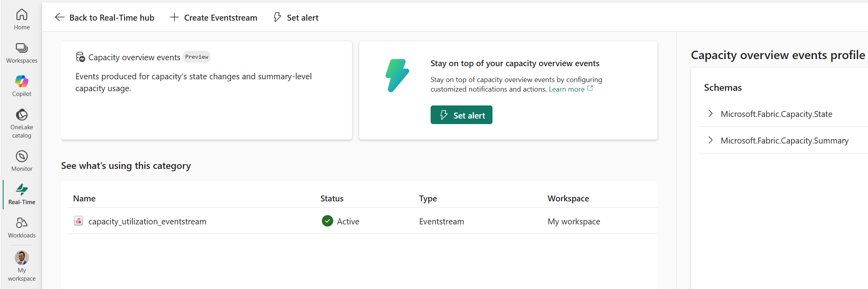Follow the Learn more link
Screen dimensions: 868x289
(566, 89)
